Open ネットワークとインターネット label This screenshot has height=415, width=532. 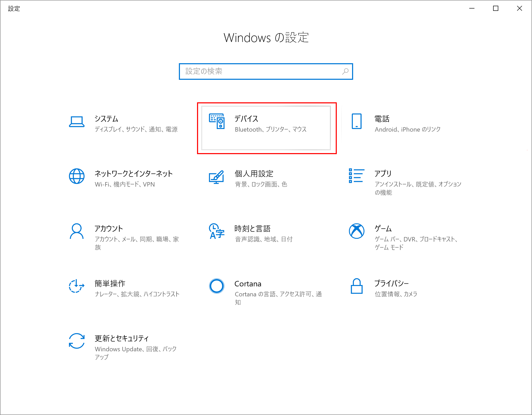point(134,174)
